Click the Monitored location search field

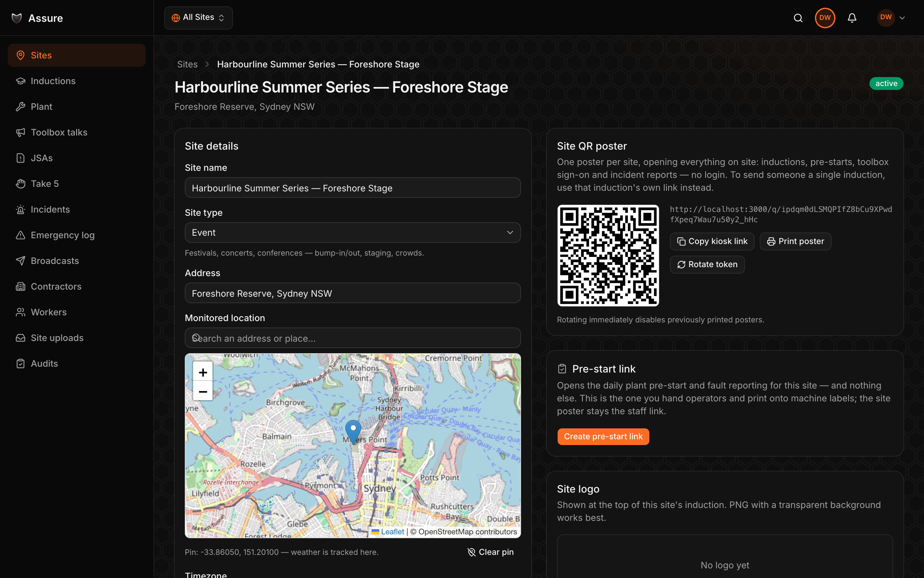coord(352,338)
